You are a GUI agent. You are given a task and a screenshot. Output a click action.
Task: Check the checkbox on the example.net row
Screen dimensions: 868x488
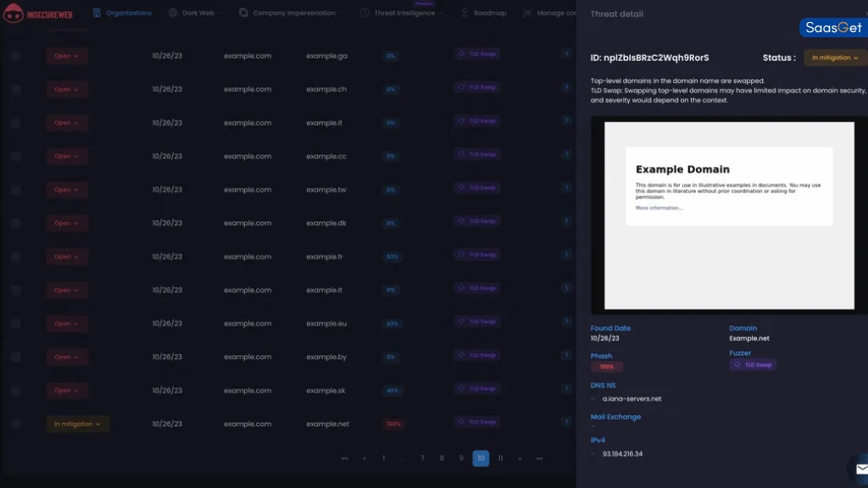(14, 422)
